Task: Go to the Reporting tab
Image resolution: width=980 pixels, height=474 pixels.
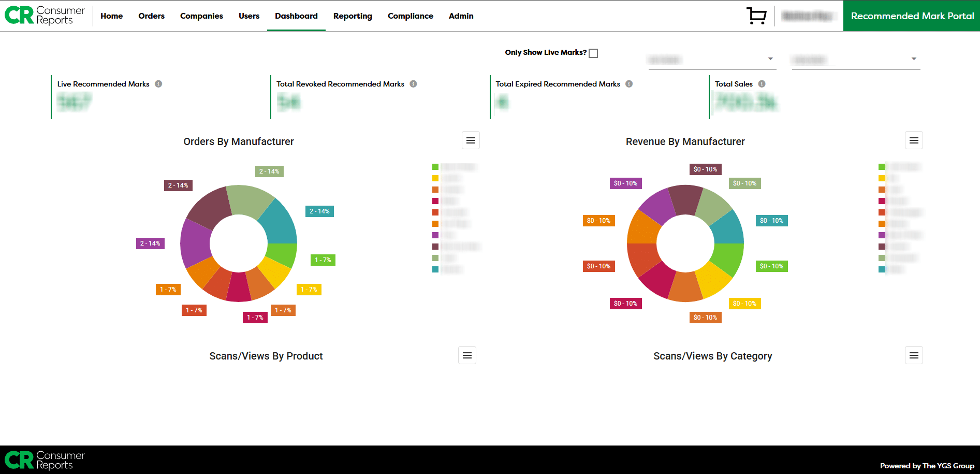Action: 353,16
